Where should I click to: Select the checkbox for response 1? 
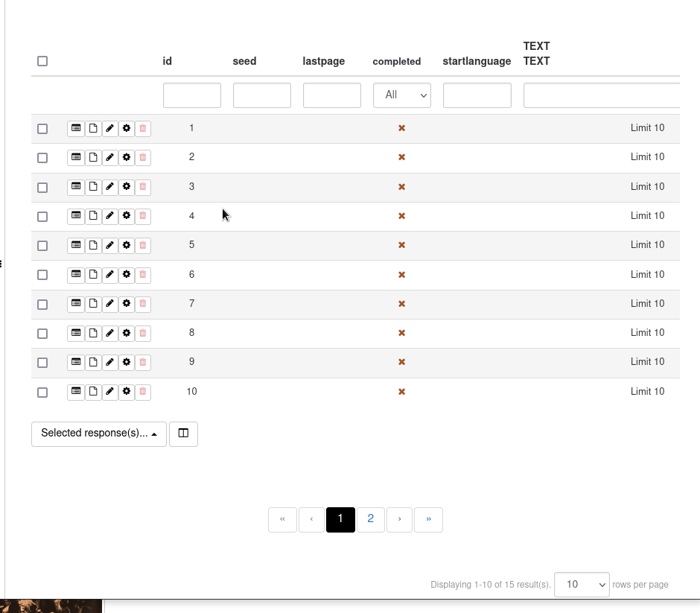pos(42,129)
